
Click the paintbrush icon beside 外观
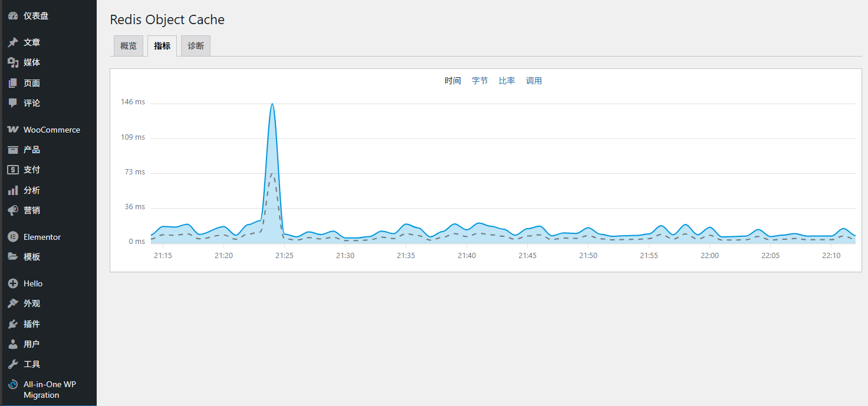(x=13, y=303)
